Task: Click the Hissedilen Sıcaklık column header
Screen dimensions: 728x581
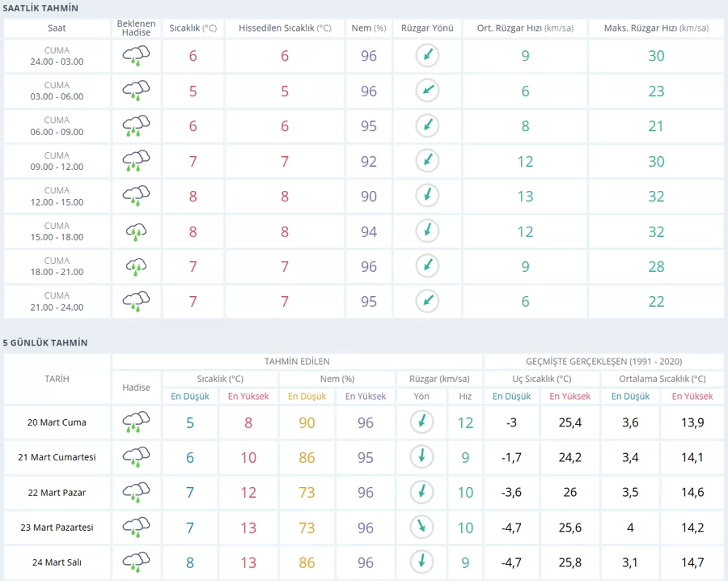Action: pos(285,28)
